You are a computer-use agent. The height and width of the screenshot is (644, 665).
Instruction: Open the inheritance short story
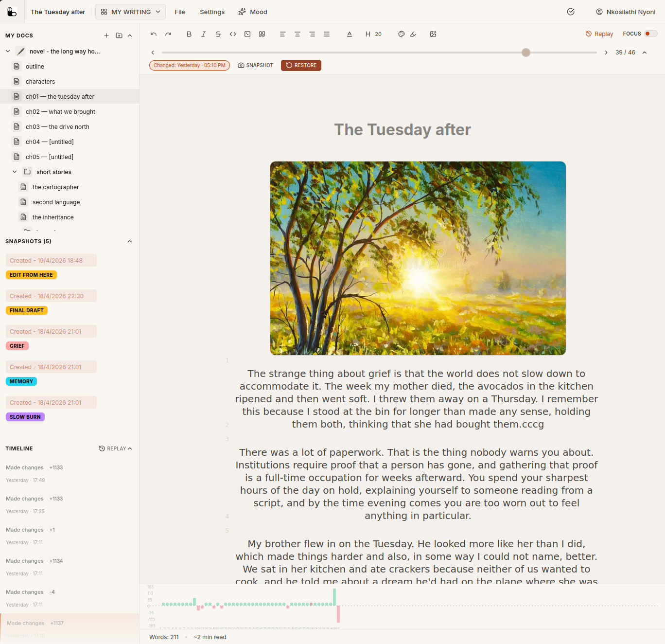click(x=70, y=217)
